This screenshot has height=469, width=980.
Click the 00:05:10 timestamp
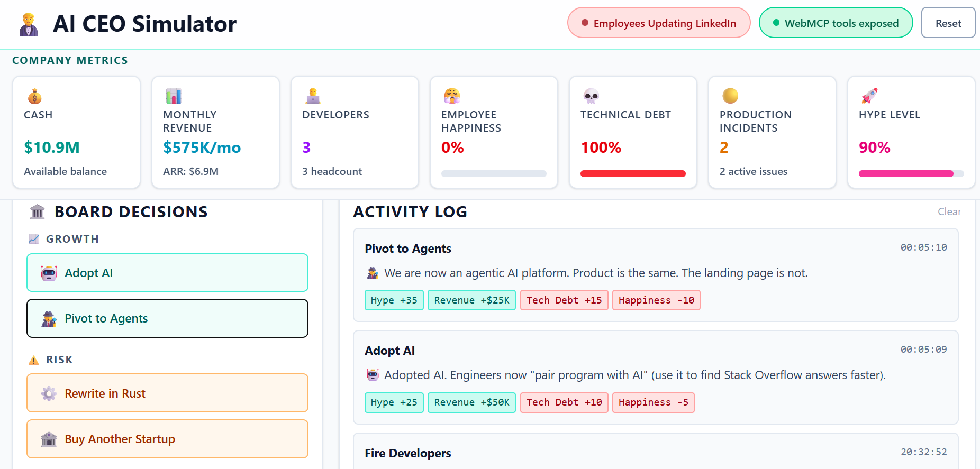coord(924,247)
